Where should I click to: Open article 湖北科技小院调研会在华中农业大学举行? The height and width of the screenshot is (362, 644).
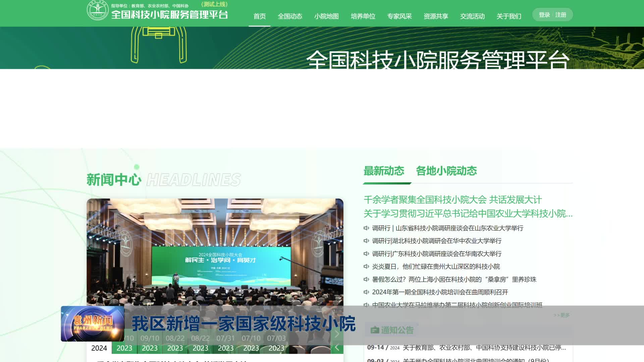coord(437,241)
